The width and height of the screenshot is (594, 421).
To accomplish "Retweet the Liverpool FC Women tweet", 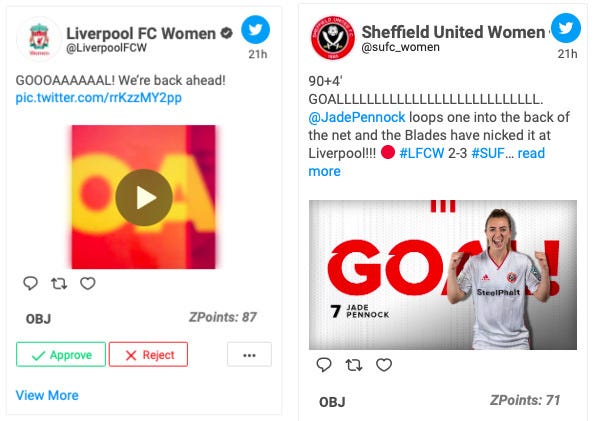I will coord(59,283).
